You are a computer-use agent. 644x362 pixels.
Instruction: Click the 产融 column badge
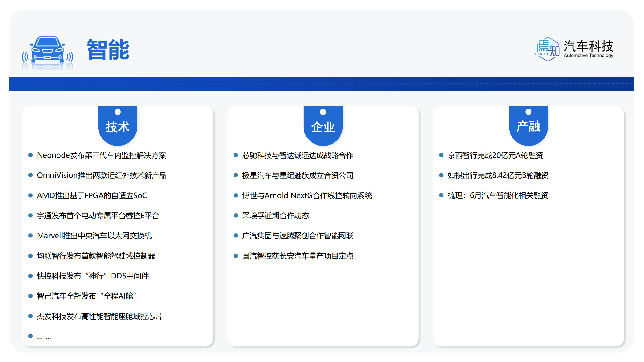pos(528,126)
